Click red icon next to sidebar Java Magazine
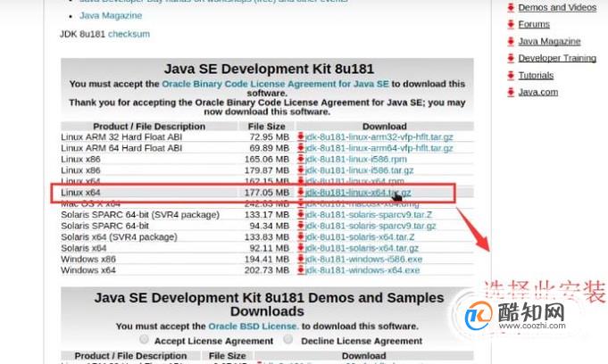Viewport: 608px width, 364px height. [511, 41]
